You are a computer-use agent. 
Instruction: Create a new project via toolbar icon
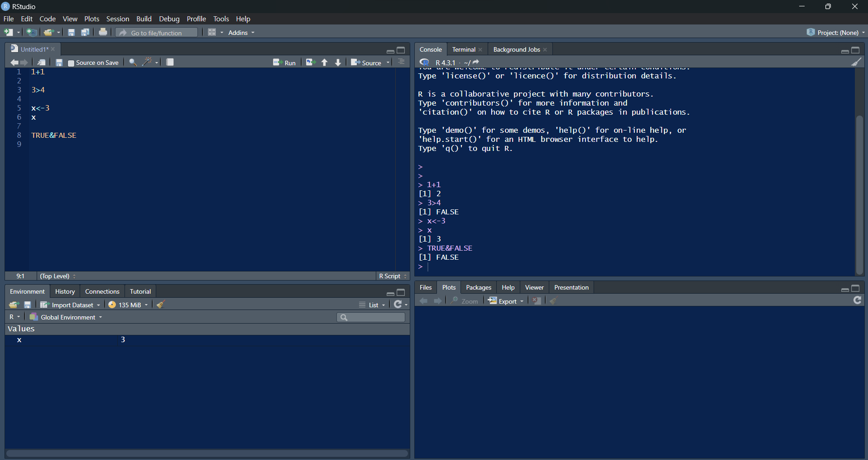(32, 32)
